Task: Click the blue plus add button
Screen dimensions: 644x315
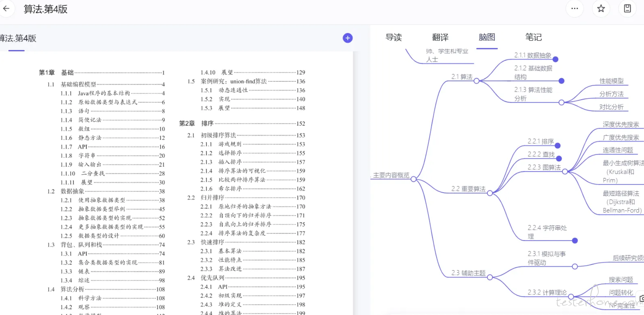Action: pos(348,38)
